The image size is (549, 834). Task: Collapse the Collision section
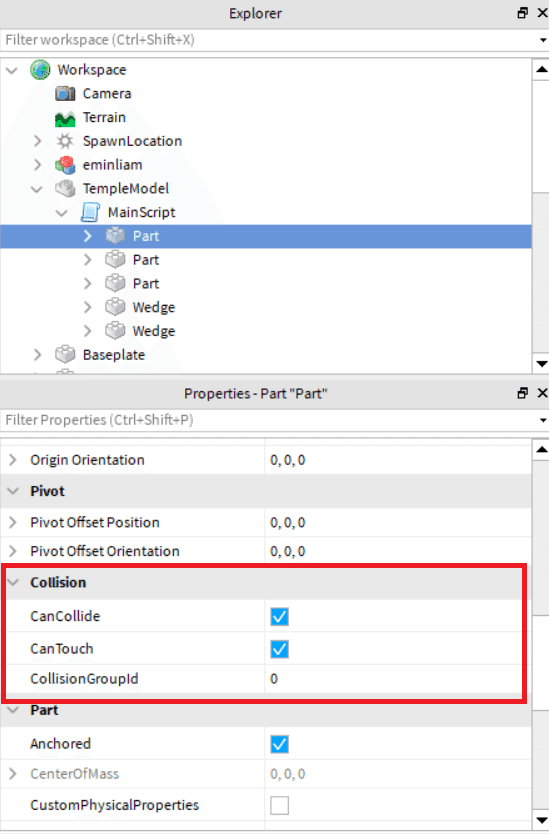[x=13, y=582]
